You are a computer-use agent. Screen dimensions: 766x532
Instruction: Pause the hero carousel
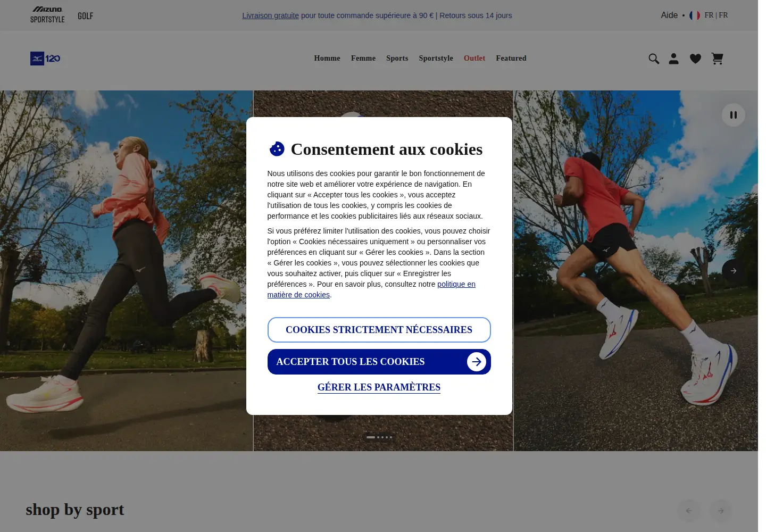[x=733, y=115]
